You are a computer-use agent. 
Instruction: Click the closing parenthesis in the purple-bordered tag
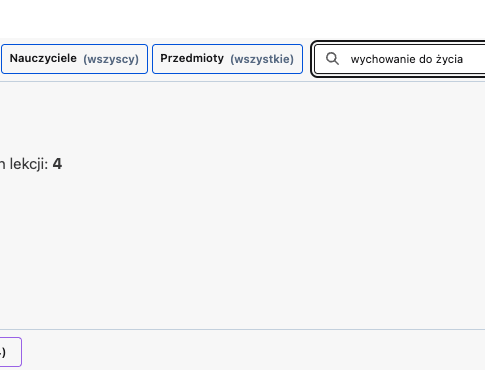3,352
